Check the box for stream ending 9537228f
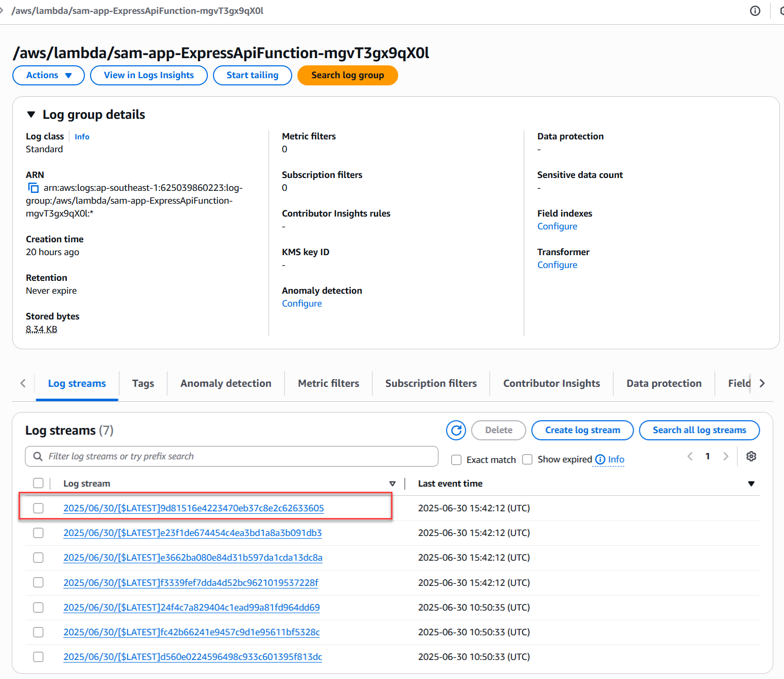This screenshot has height=679, width=784. (x=38, y=582)
